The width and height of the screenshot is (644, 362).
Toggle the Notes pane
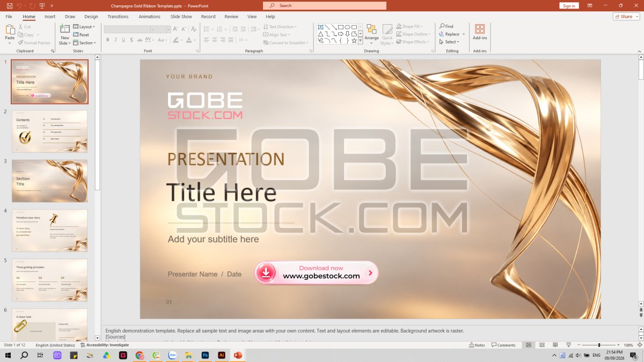point(477,345)
